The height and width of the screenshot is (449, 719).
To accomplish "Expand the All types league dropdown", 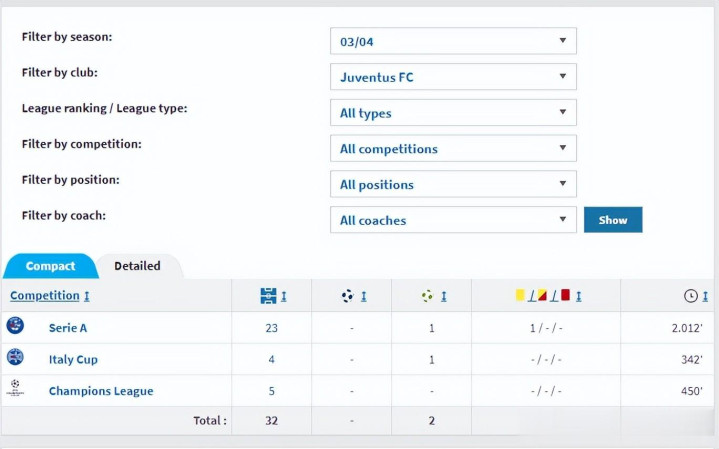I will click(453, 113).
